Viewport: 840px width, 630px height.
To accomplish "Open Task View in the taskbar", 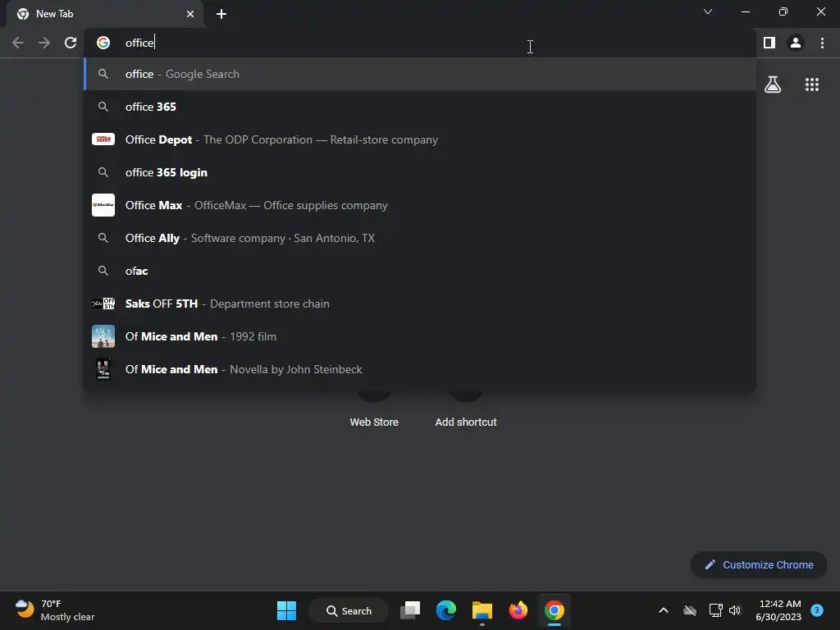I will point(410,610).
